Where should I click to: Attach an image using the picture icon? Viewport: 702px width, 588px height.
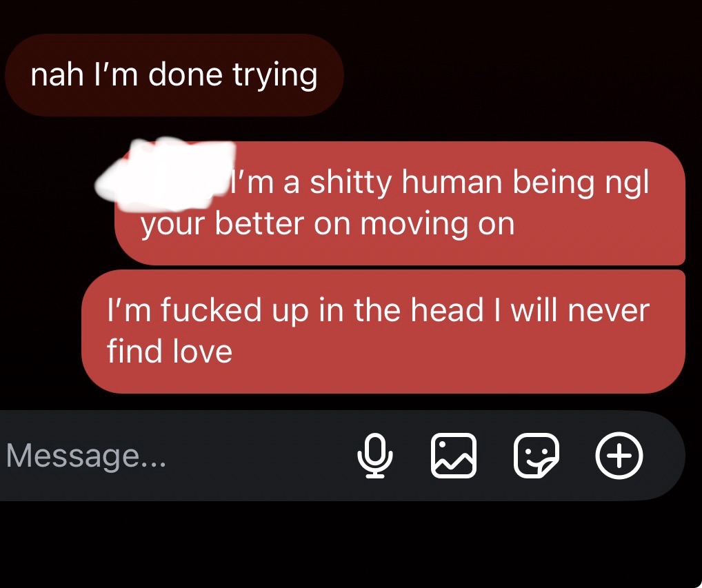click(454, 456)
